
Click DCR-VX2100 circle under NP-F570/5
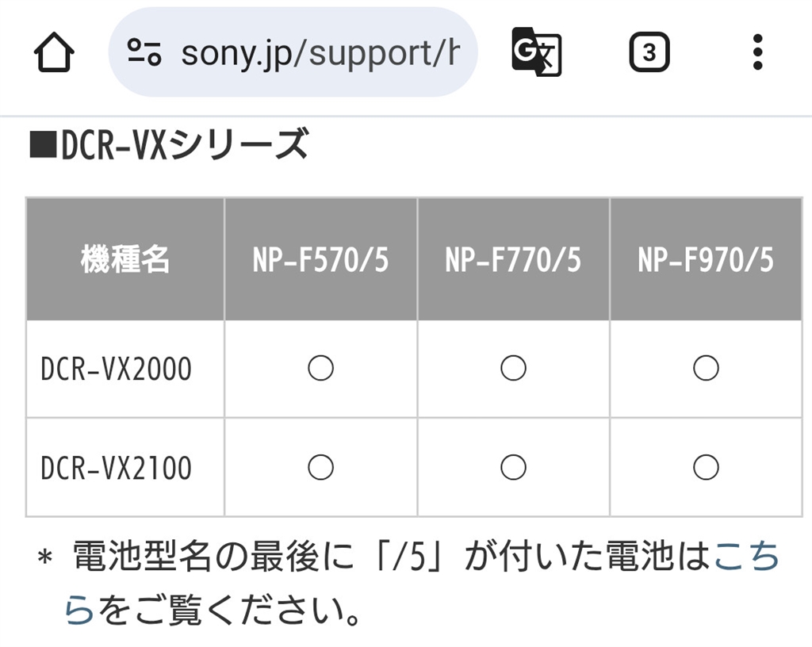point(320,467)
